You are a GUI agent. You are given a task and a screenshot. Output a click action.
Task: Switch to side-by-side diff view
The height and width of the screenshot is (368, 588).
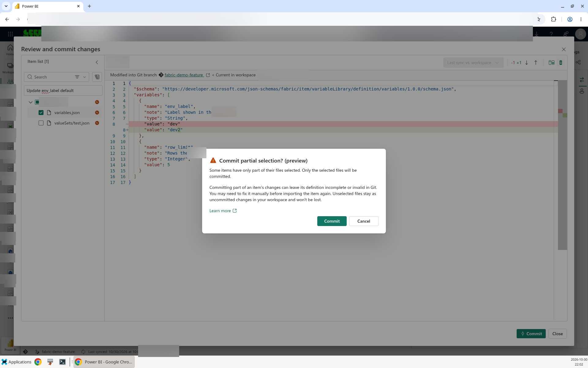coord(552,63)
